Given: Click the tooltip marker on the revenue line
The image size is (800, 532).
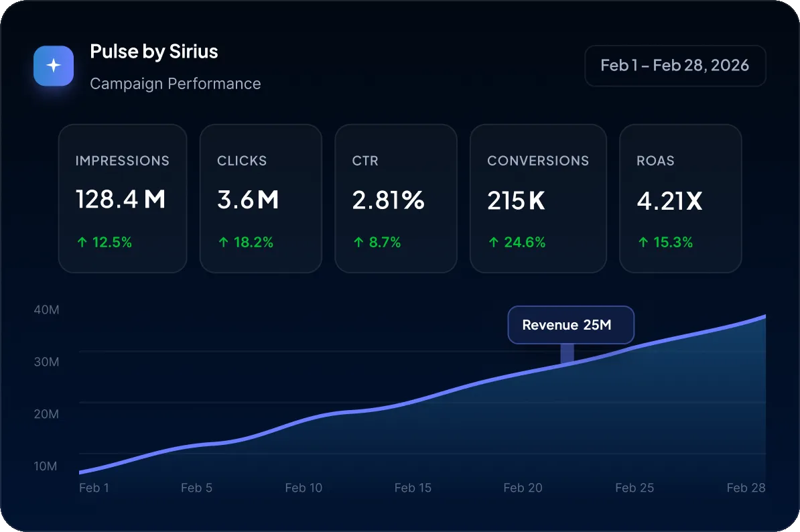Looking at the screenshot, I should [568, 354].
